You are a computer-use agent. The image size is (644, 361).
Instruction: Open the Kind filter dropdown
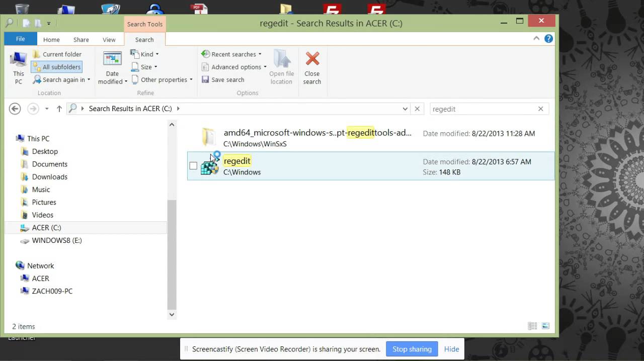point(145,54)
